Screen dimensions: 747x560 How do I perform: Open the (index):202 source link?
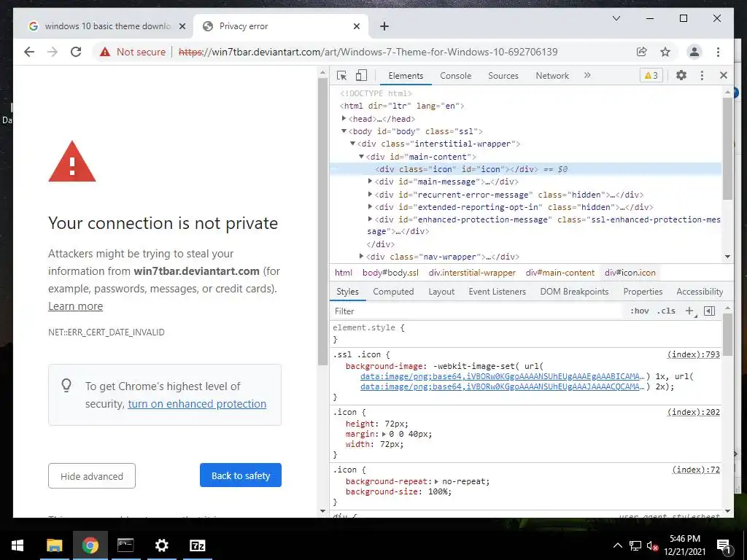point(693,412)
